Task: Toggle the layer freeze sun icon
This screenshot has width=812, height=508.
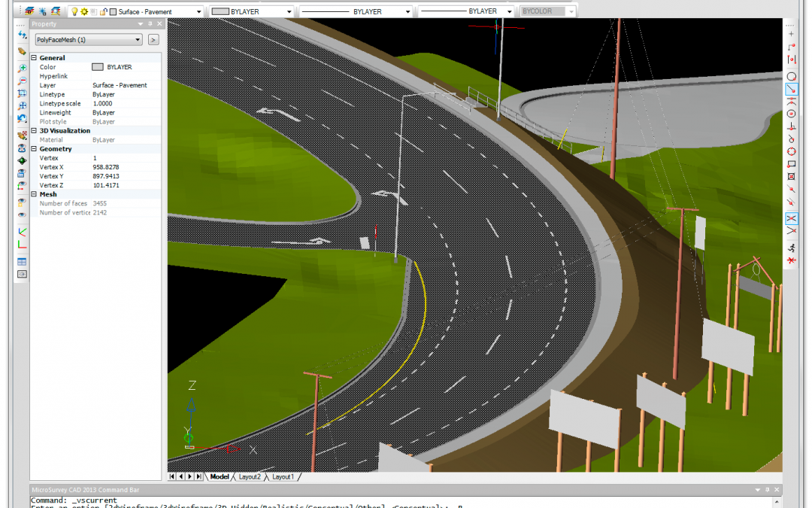Action: [84, 12]
